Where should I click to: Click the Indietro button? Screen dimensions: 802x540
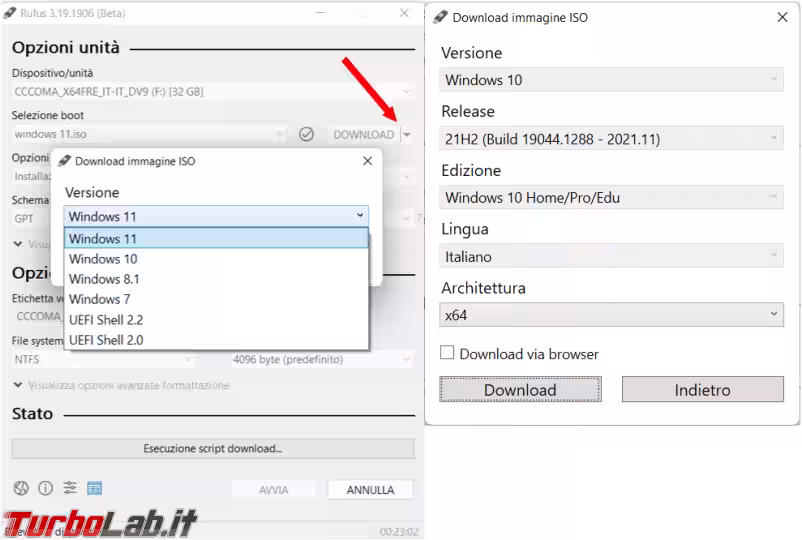(702, 390)
